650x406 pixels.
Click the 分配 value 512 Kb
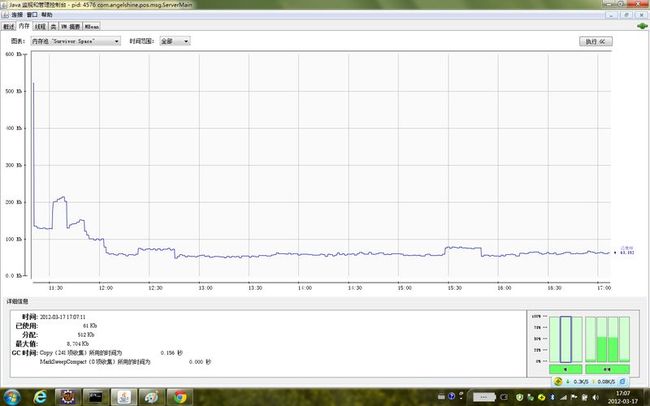coord(86,335)
